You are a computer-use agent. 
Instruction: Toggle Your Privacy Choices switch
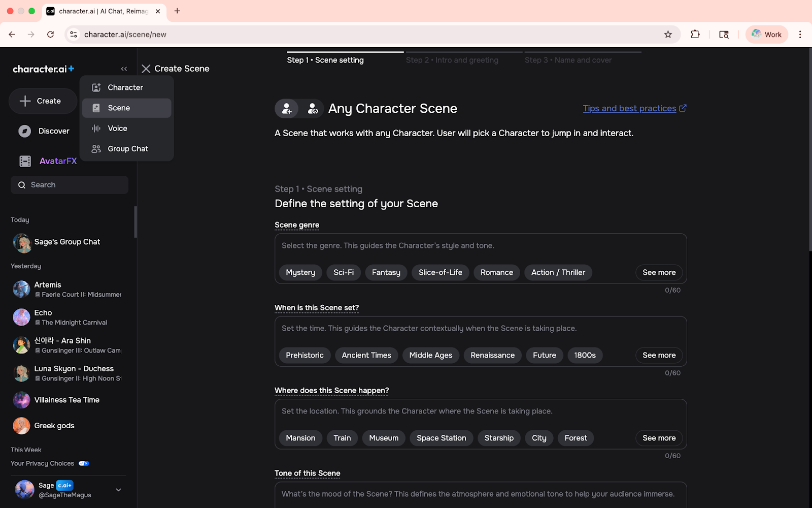(84, 463)
